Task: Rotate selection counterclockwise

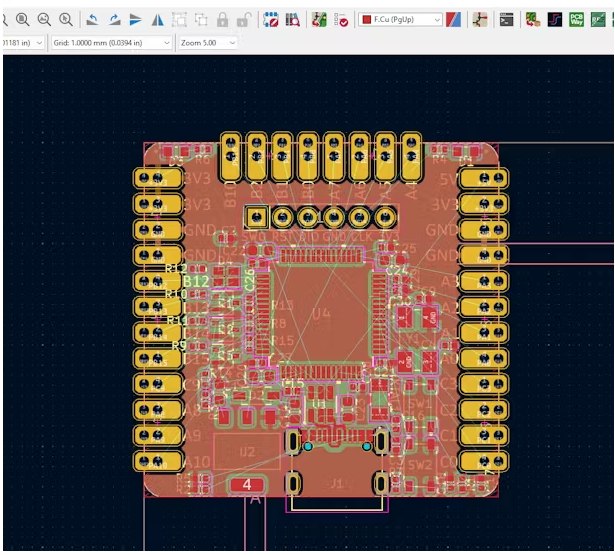Action: click(92, 19)
